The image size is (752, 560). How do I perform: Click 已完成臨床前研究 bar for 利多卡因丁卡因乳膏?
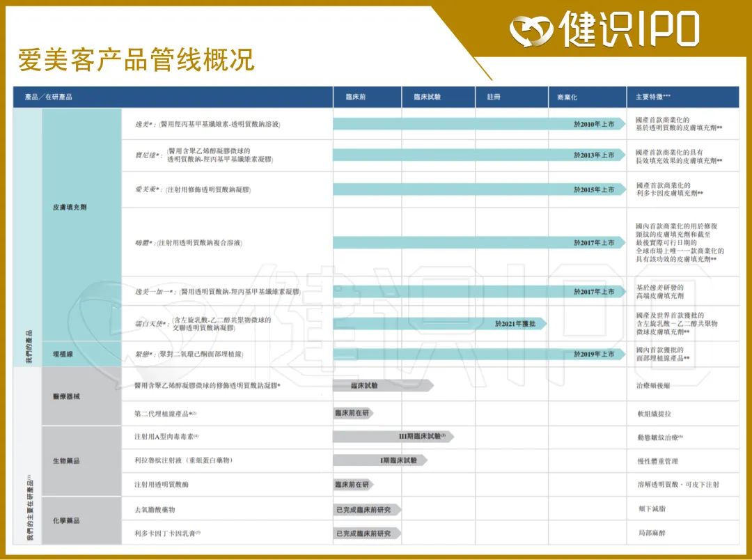pyautogui.click(x=367, y=533)
